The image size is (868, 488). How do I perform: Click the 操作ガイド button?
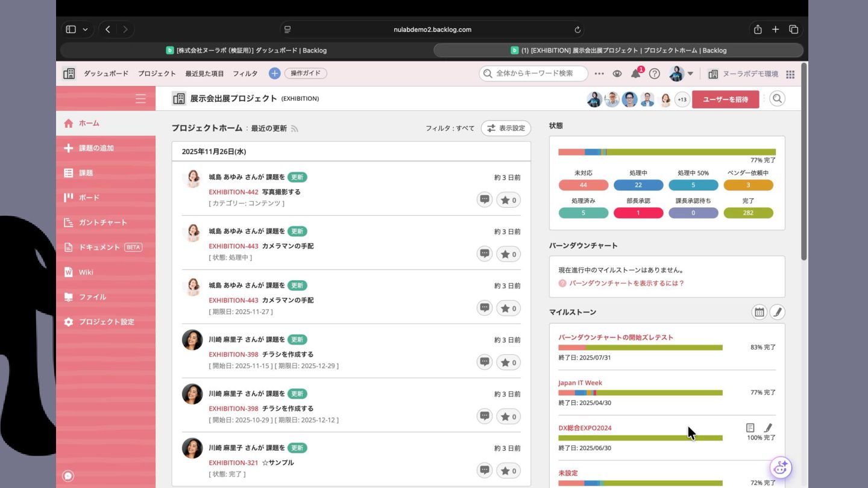[306, 74]
